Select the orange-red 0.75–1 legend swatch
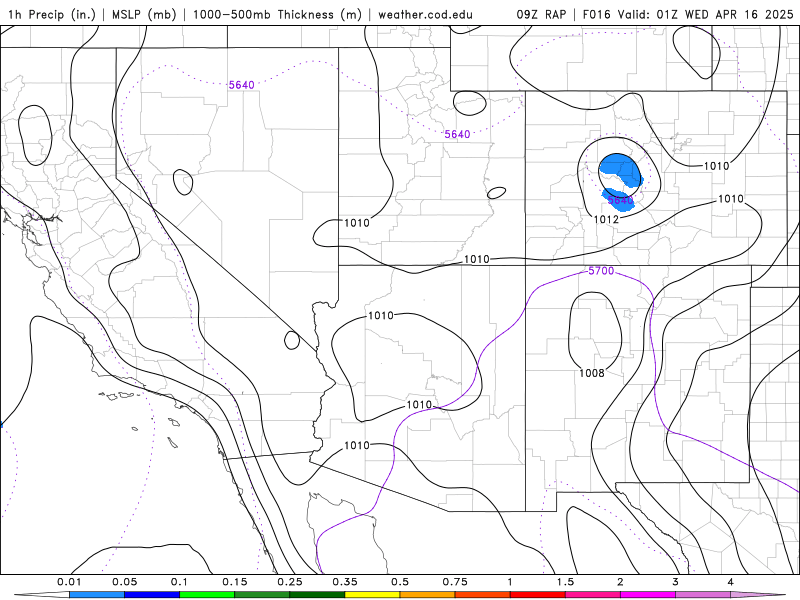 click(x=483, y=595)
